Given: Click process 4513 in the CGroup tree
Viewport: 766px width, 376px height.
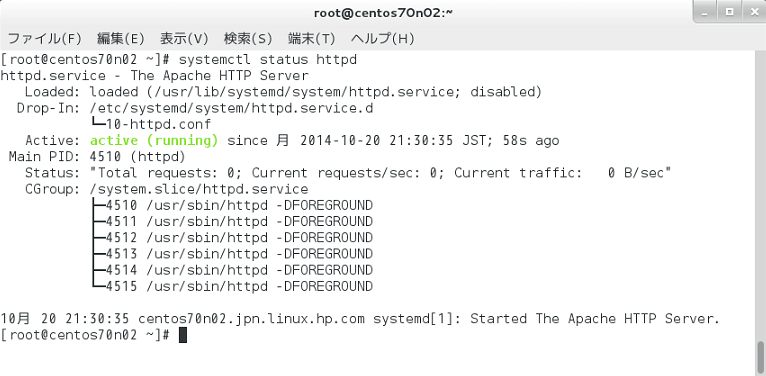Looking at the screenshot, I should coord(239,253).
